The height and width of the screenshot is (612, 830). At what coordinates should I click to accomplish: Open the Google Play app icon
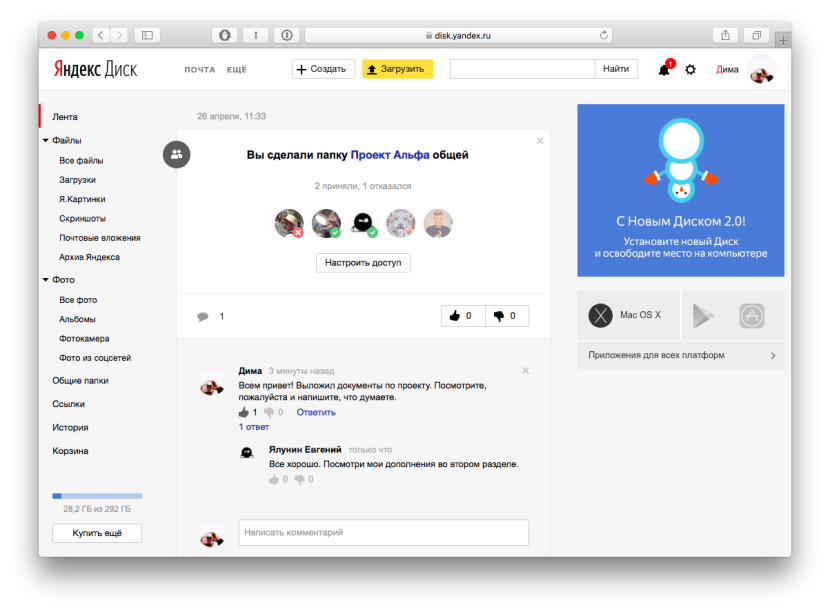[706, 316]
